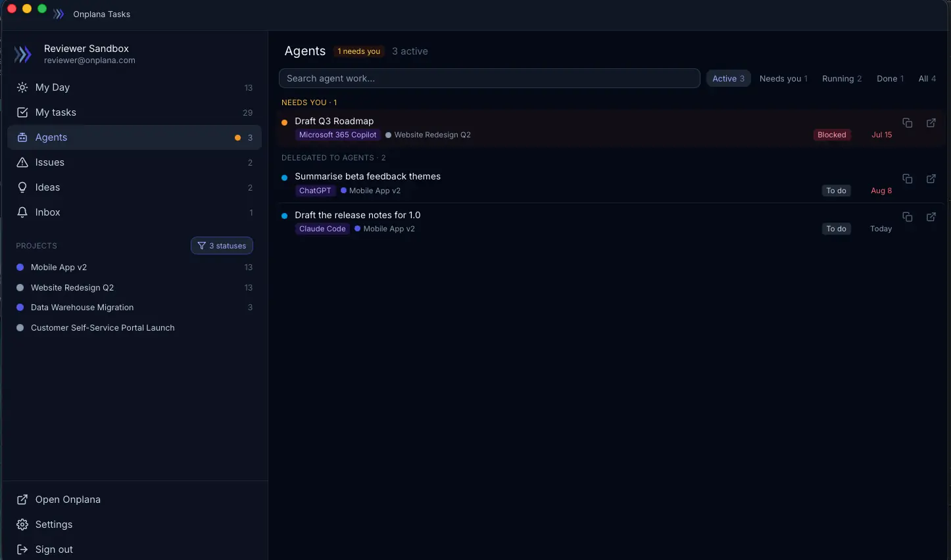Click the blue status dot of Summarise beta feedback

(x=284, y=177)
